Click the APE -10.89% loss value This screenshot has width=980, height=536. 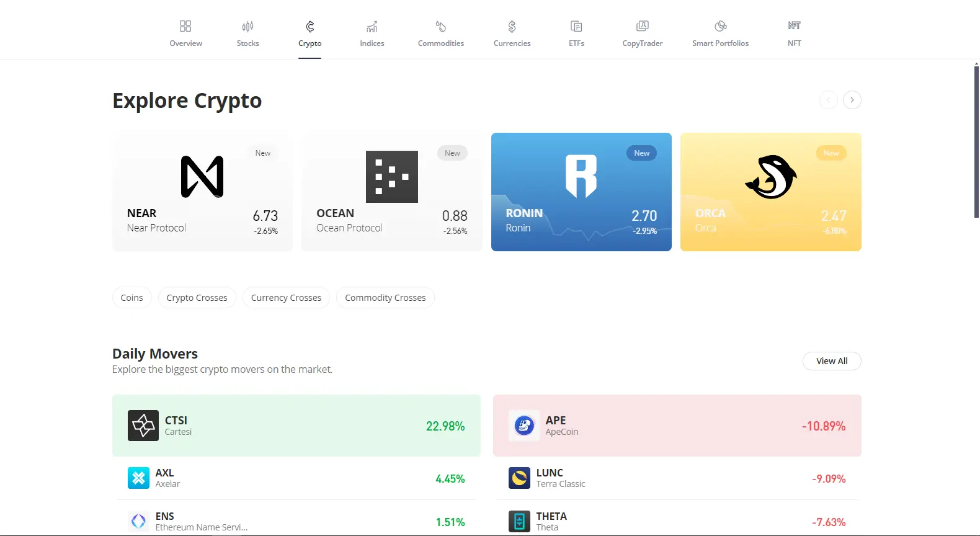824,426
